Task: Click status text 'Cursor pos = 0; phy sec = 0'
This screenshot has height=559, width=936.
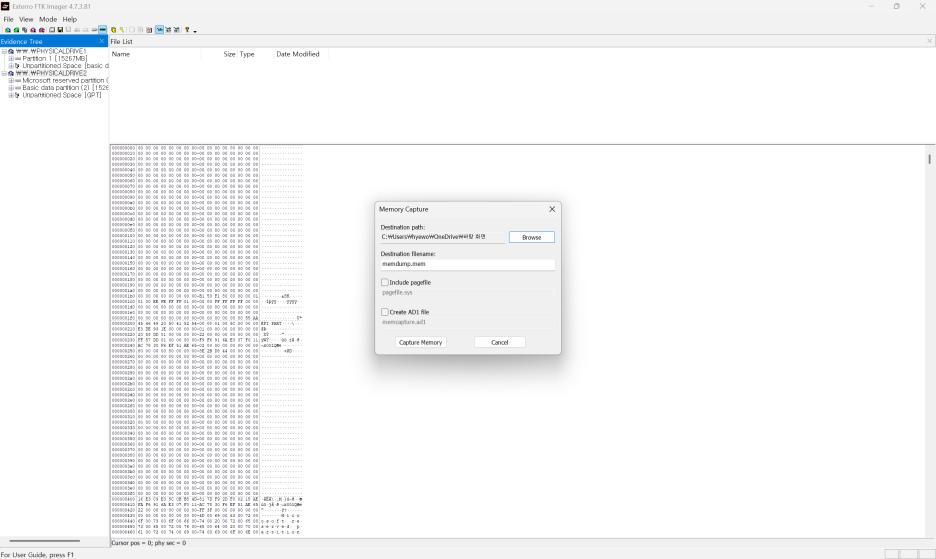Action: tap(149, 543)
